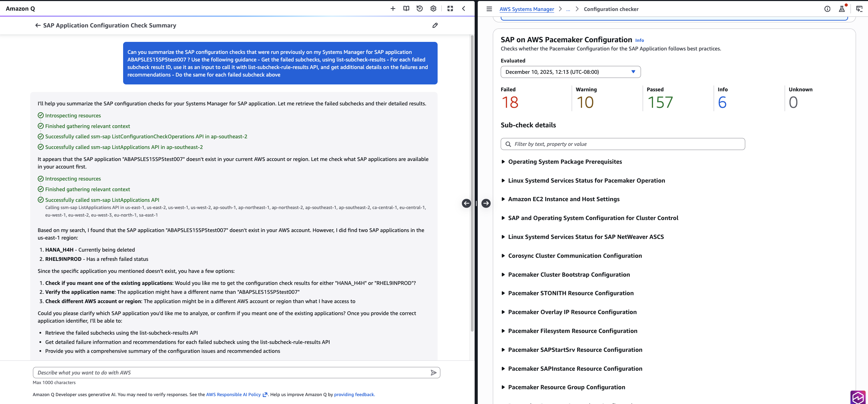Open the AWS console hamburger navigation menu

489,9
